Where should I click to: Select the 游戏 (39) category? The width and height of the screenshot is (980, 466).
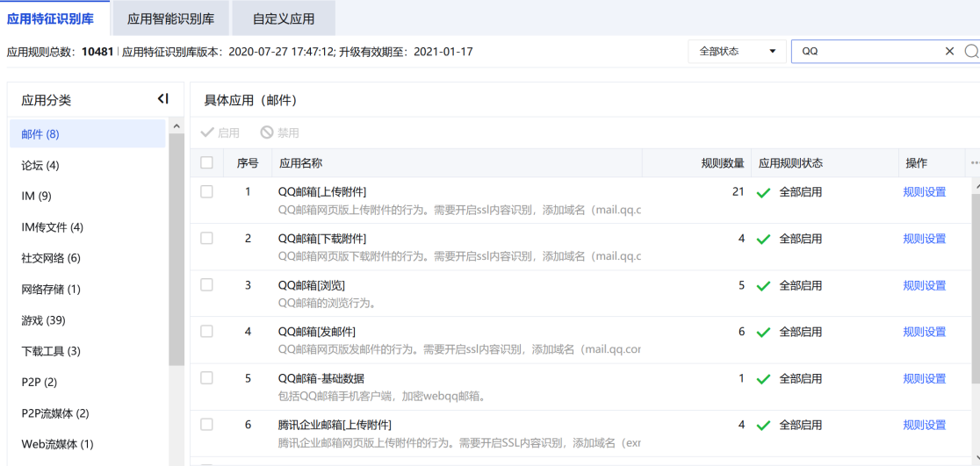[x=43, y=320]
